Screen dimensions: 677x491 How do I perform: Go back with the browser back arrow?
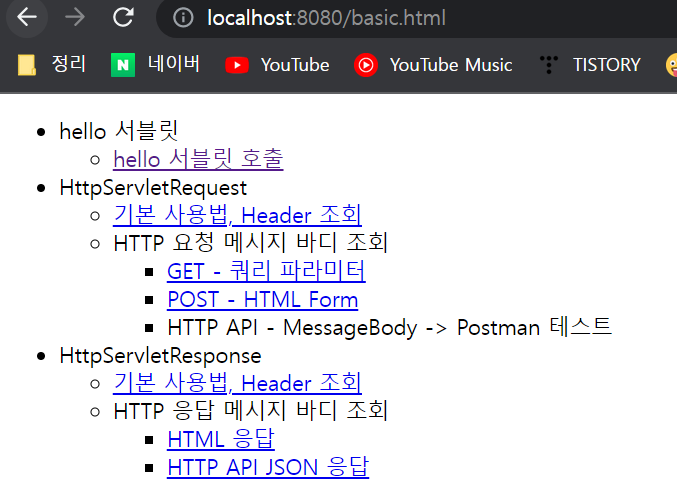tap(27, 18)
